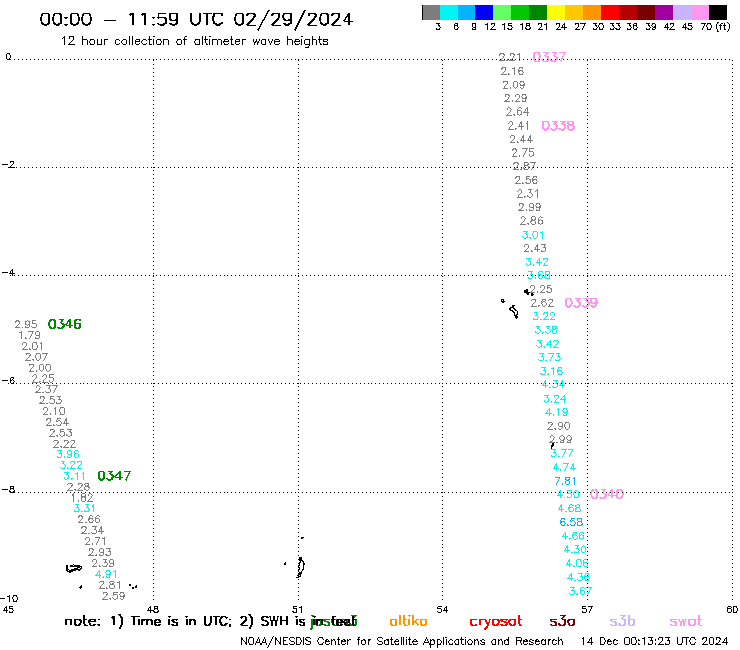Click the 2.64 wave height value
Image resolution: width=740 pixels, height=650 pixels.
pos(517,112)
